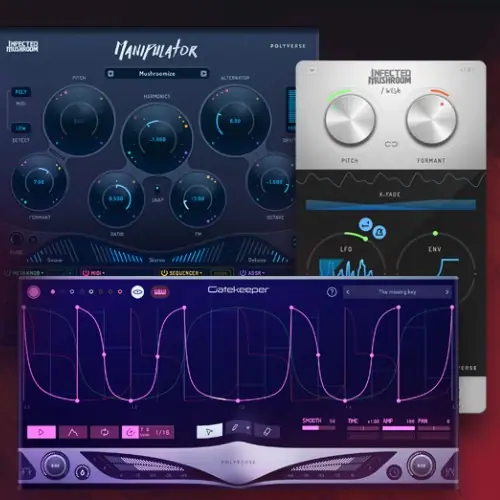Click the Manipulator previous preset arrow
The width and height of the screenshot is (500, 500).
[x=111, y=74]
